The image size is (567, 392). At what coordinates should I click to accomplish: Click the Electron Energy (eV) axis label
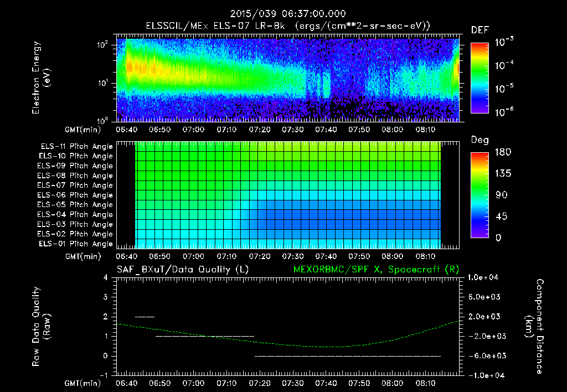[41, 78]
